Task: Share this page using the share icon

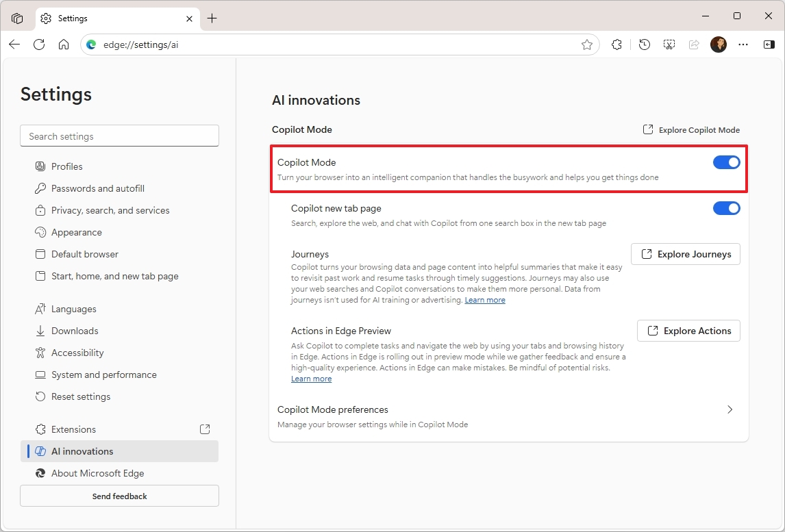Action: point(694,44)
